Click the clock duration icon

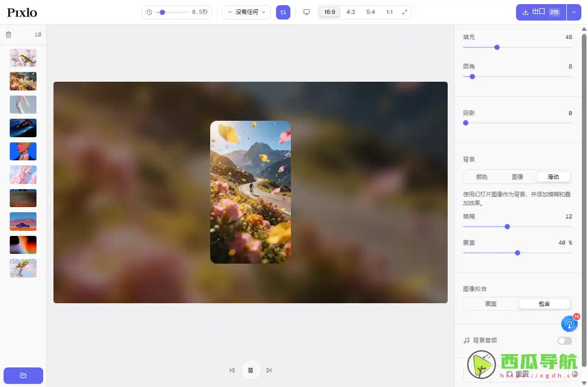click(149, 12)
